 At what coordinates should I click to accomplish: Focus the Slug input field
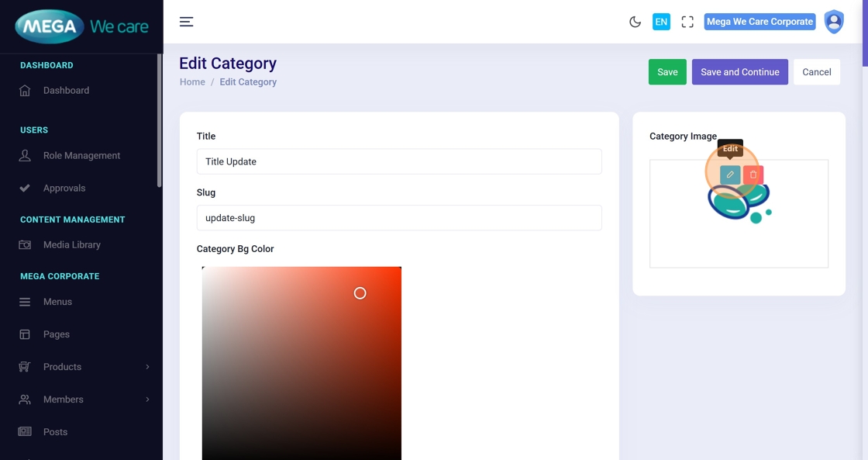point(399,218)
